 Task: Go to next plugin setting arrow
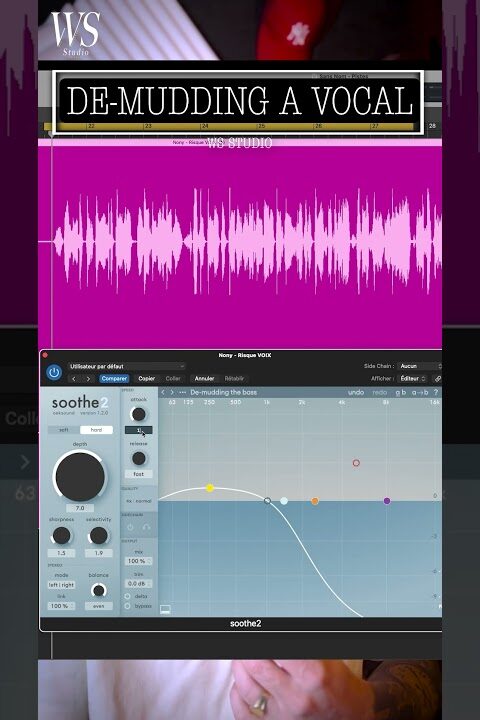click(88, 379)
